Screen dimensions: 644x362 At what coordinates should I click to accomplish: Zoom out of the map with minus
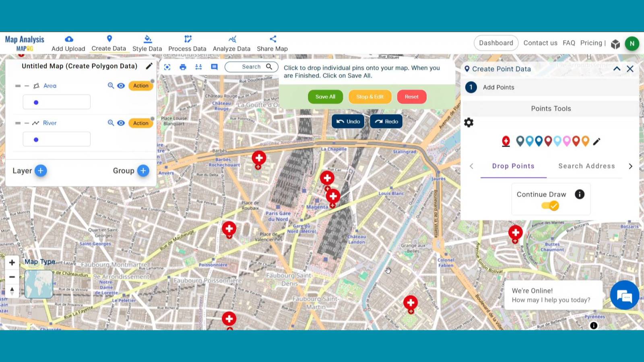(x=12, y=277)
